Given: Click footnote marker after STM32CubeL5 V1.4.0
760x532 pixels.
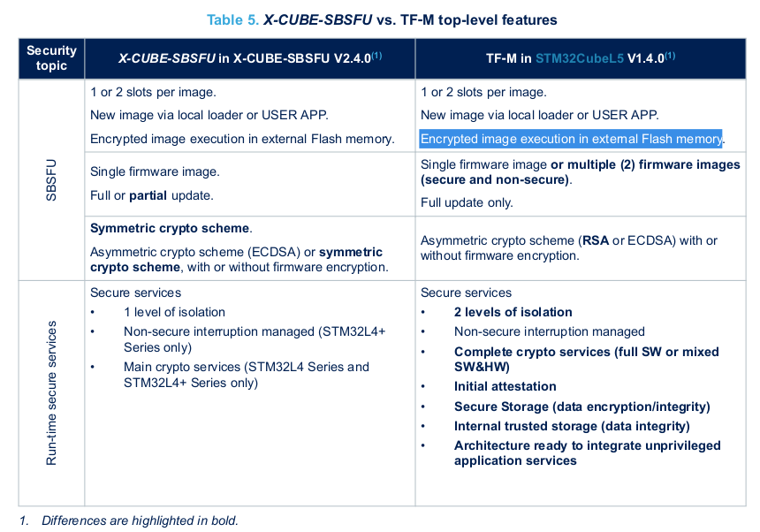Looking at the screenshot, I should click(x=670, y=56).
